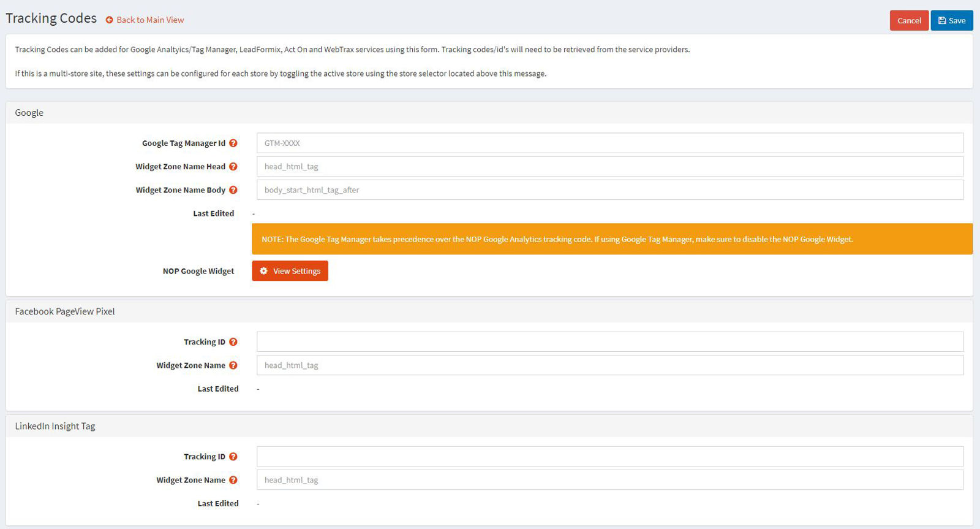Click the Google section header

pos(489,113)
